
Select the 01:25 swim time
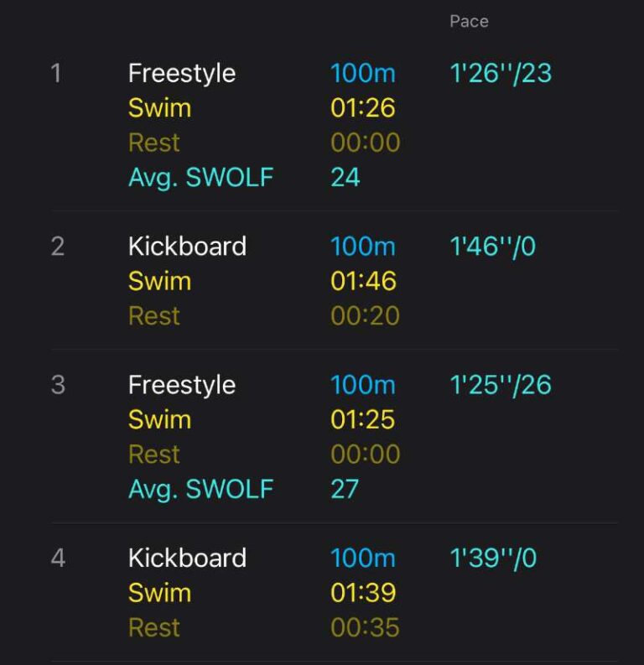pyautogui.click(x=362, y=420)
